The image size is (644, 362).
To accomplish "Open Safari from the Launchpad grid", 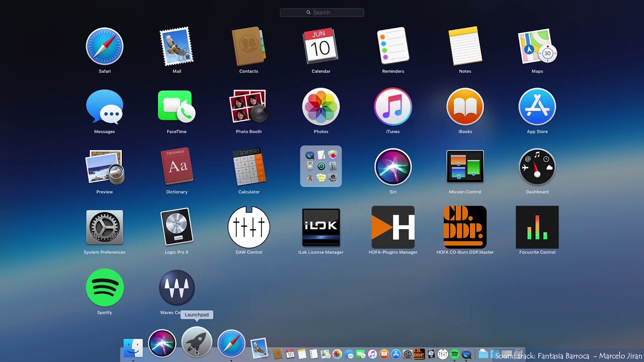I will click(x=105, y=46).
